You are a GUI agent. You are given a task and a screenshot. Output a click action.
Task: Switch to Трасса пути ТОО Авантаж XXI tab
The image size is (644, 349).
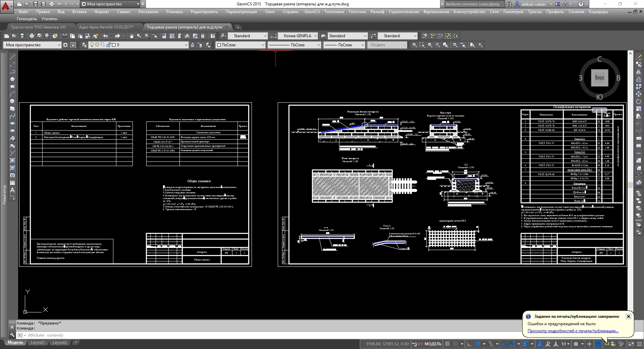coord(38,27)
